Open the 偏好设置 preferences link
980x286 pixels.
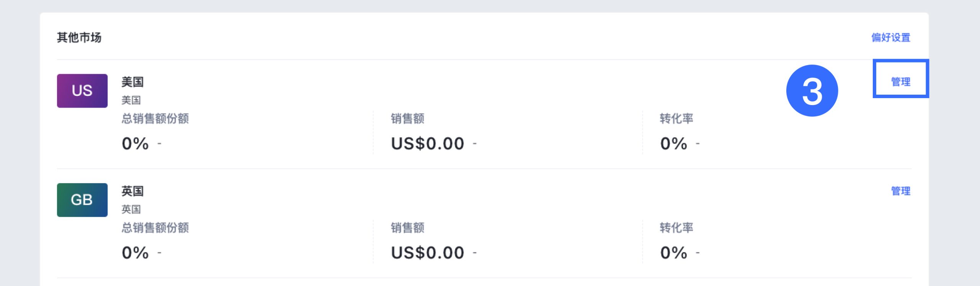890,38
